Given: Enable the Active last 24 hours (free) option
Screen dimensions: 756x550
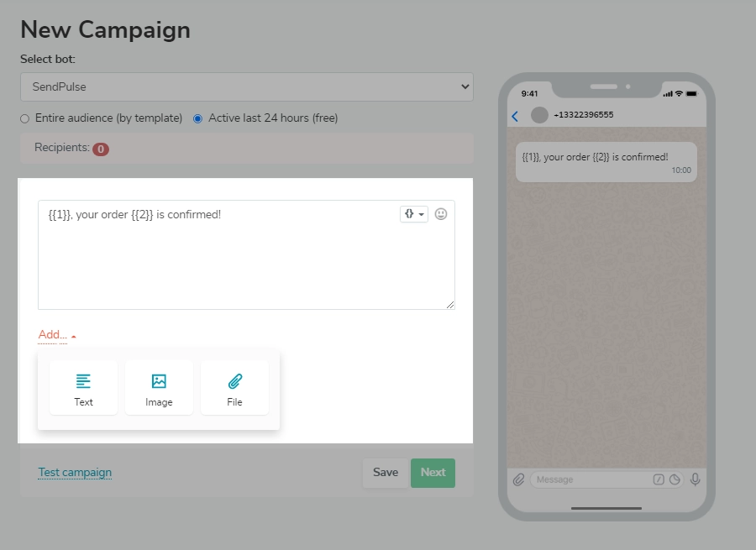Looking at the screenshot, I should click(197, 118).
